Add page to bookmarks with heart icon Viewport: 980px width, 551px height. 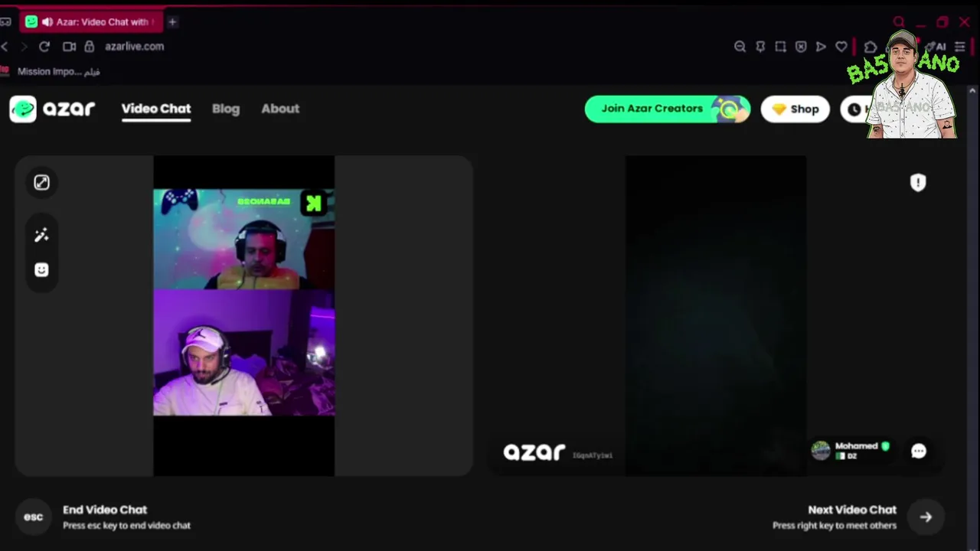pos(841,47)
